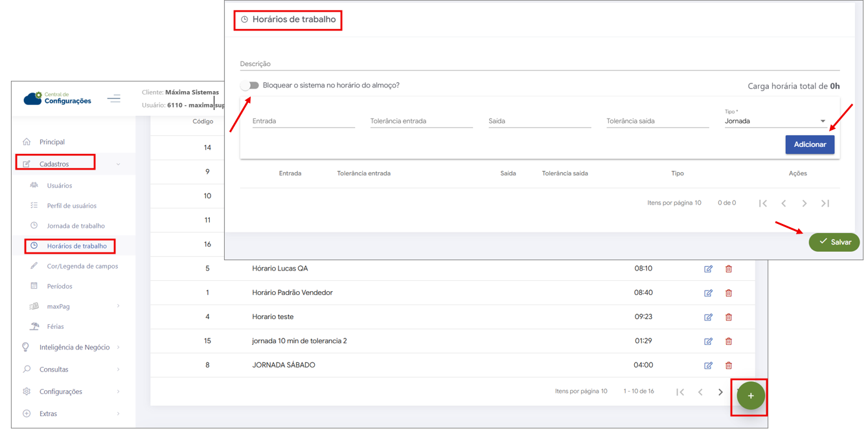The image size is (868, 431).
Task: Click edit icon for JORNADA SÁBADO
Action: point(708,366)
